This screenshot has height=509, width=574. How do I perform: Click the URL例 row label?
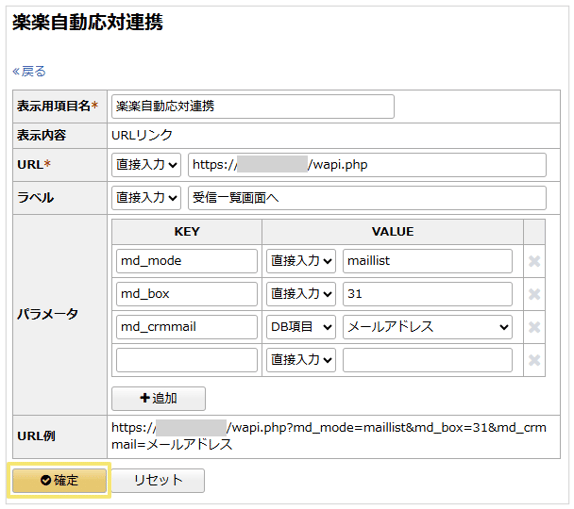(x=36, y=436)
